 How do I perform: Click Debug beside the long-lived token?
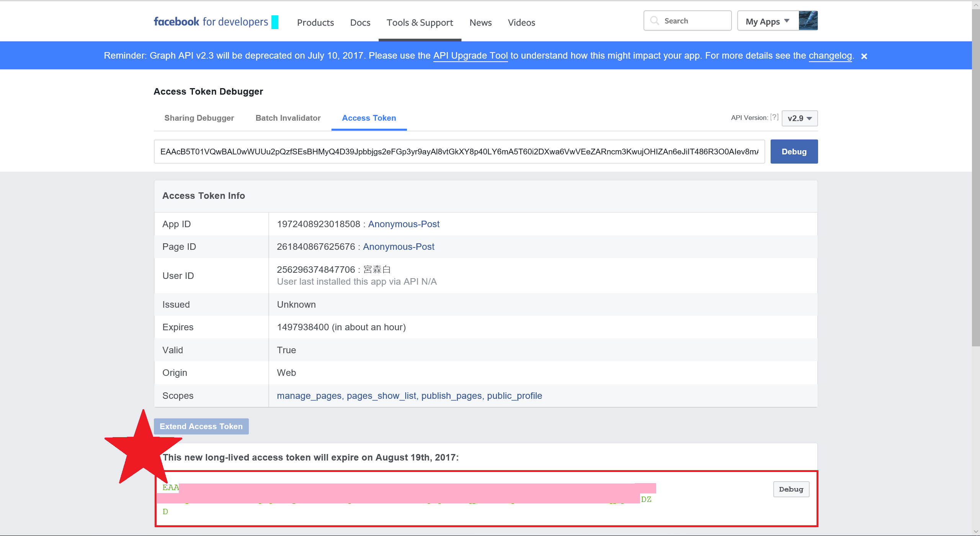pos(791,489)
